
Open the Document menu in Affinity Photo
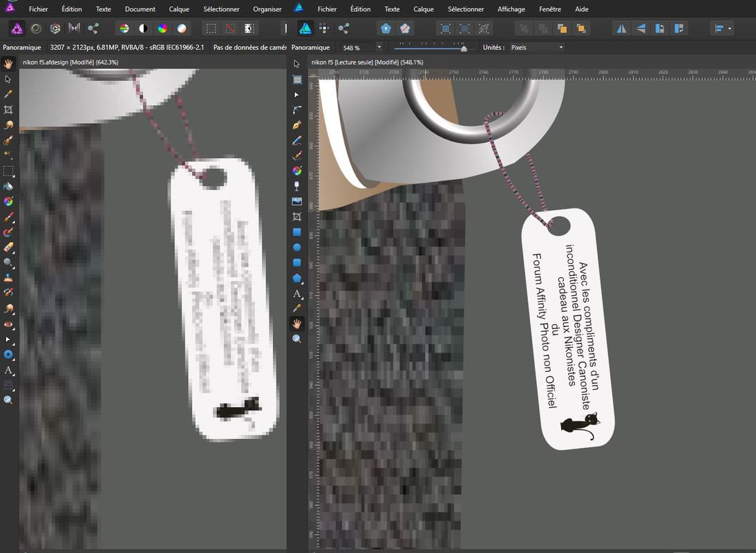point(140,9)
